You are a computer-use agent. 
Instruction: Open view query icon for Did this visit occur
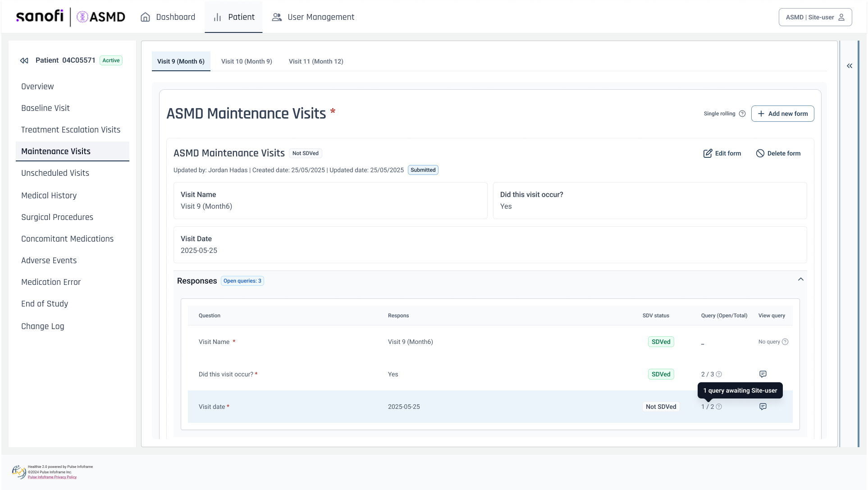pyautogui.click(x=763, y=374)
